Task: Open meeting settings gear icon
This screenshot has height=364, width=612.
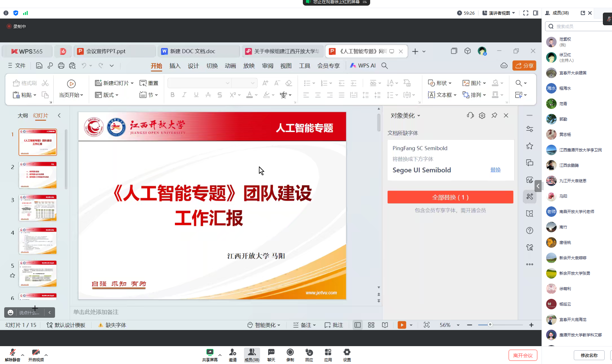Action: click(x=347, y=352)
